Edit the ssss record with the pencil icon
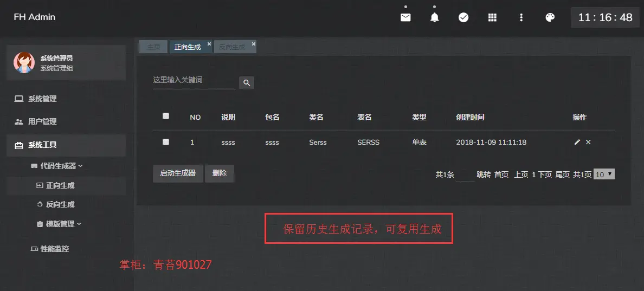Viewport: 644px width, 291px height. point(577,142)
